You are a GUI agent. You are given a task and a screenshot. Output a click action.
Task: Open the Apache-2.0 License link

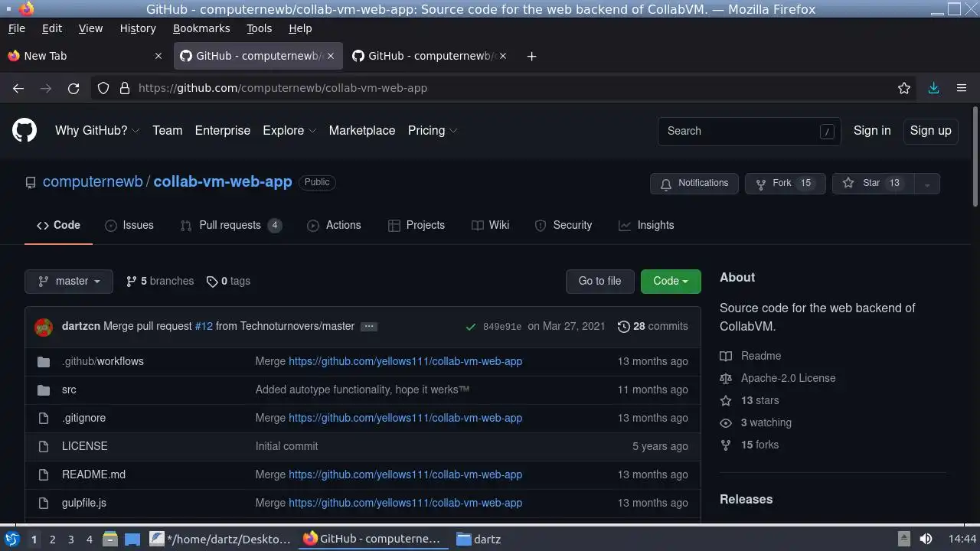(788, 378)
